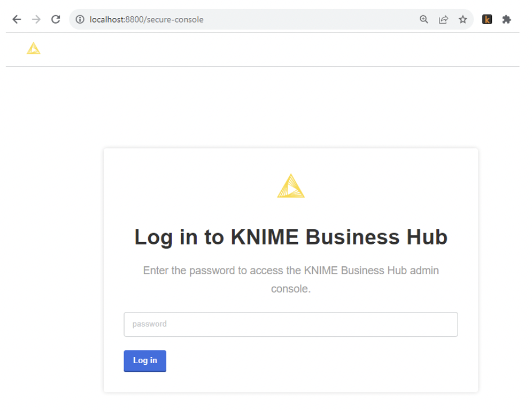Click the KNIME logo in the header

coord(34,48)
